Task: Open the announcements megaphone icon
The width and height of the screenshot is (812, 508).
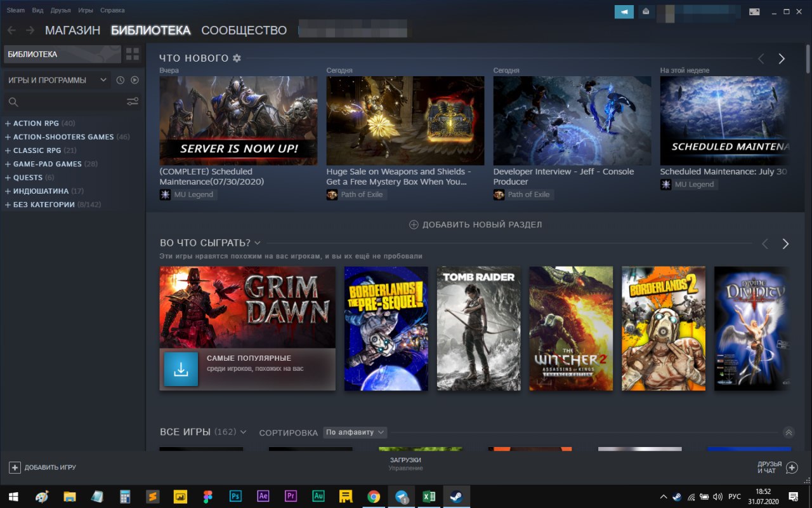Action: tap(624, 11)
